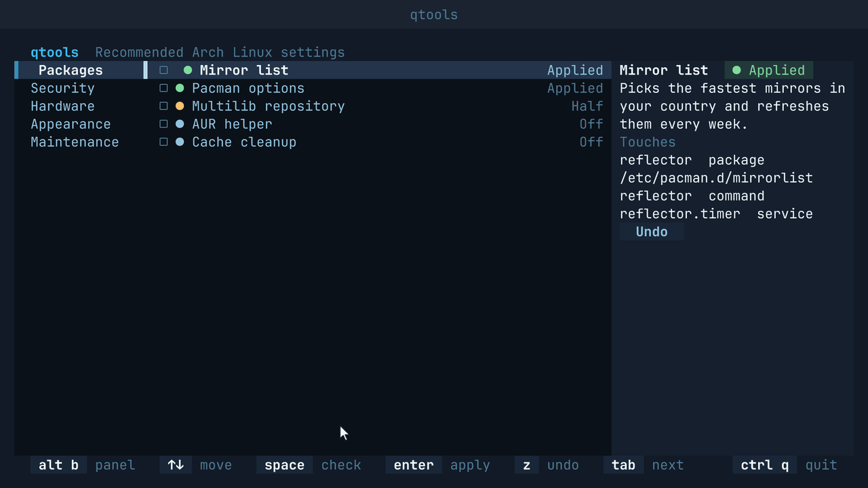868x488 pixels.
Task: Click the Undo button in the details panel
Action: click(x=652, y=232)
